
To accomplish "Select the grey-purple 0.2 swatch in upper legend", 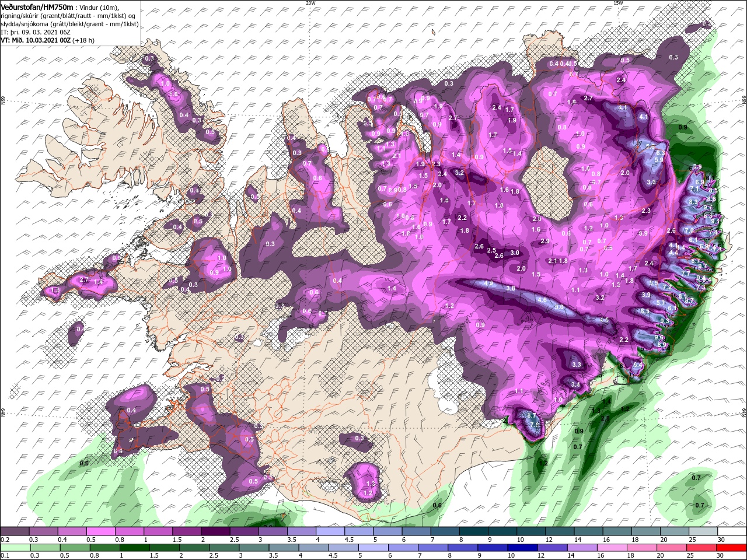I will (15, 532).
